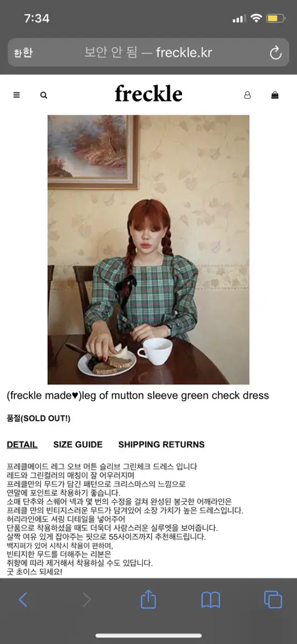Screen dimensions: 297x644
Task: Tap the freckle logo link
Action: click(148, 94)
